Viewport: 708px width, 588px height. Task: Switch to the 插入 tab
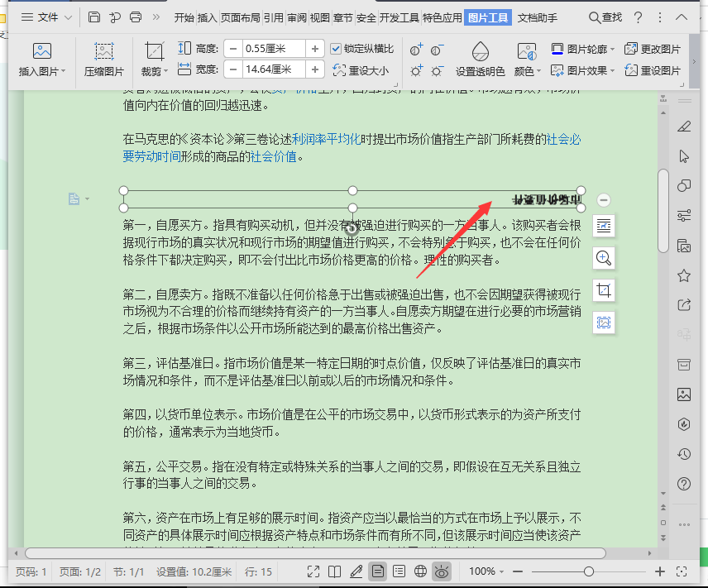tap(208, 17)
